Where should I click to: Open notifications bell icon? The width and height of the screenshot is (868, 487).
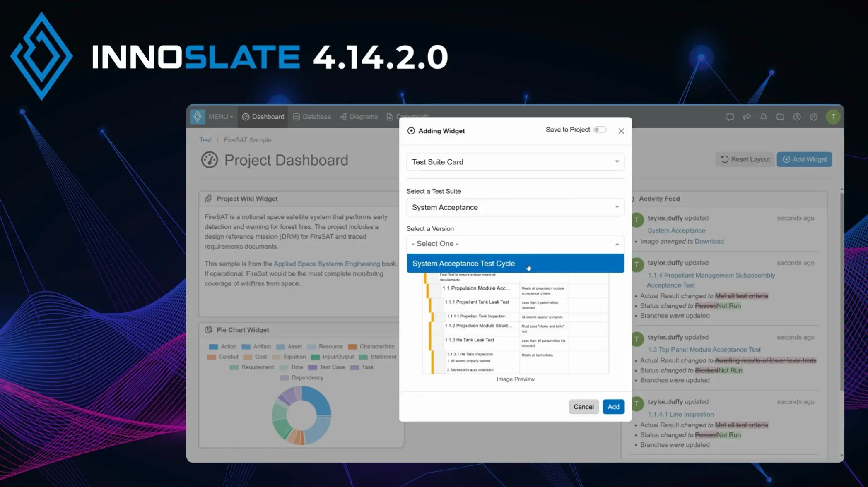763,117
